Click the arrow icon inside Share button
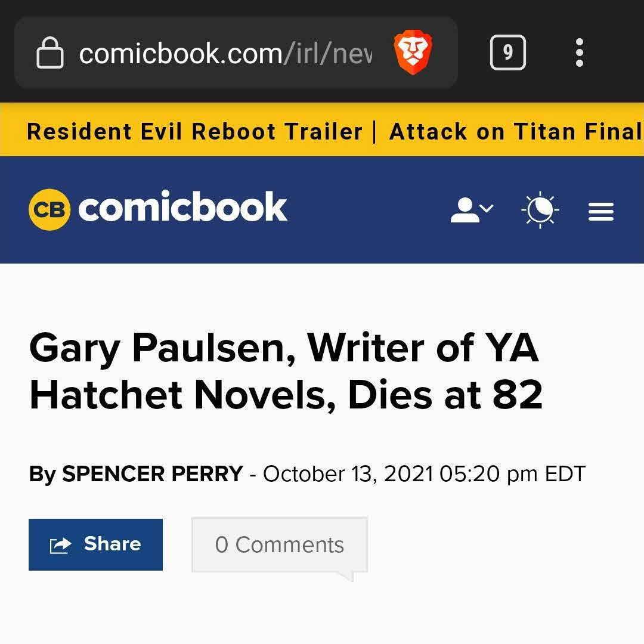The image size is (644, 644). [60, 545]
